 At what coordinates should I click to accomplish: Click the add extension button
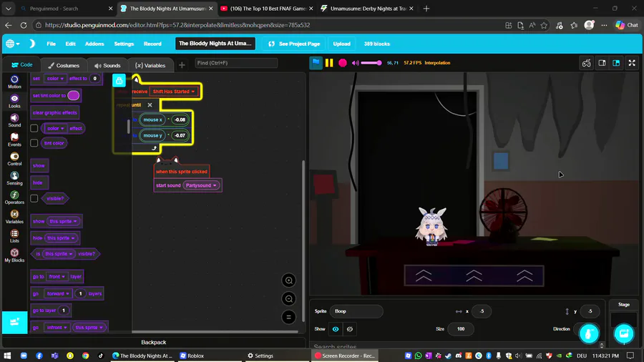point(14,322)
